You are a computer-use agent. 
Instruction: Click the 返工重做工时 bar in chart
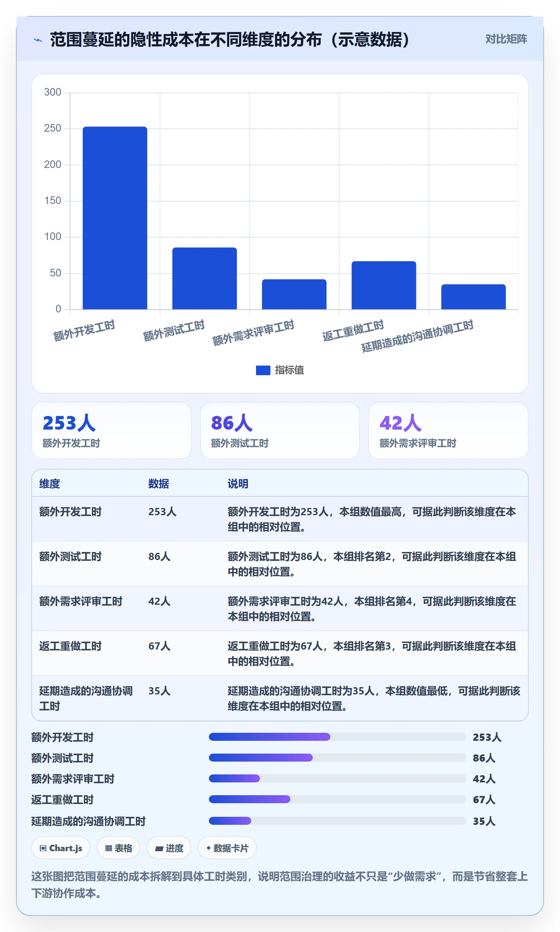coord(384,285)
